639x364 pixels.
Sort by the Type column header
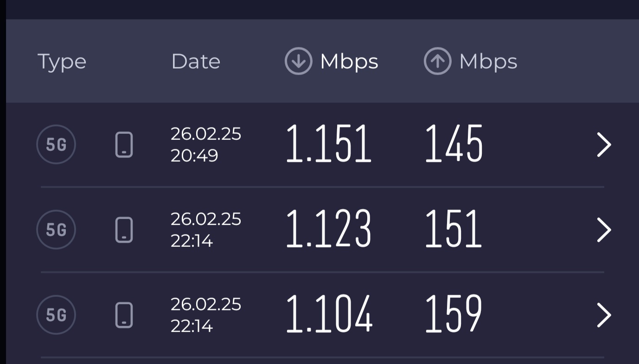click(62, 62)
